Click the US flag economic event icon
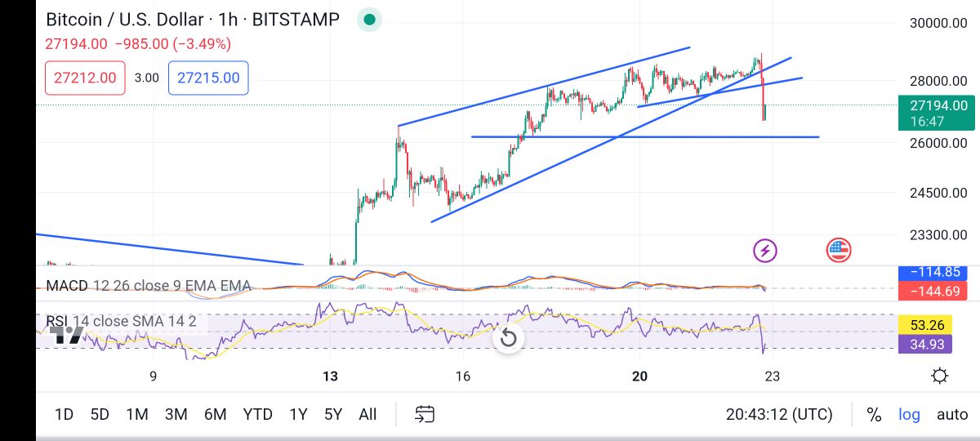 click(839, 250)
